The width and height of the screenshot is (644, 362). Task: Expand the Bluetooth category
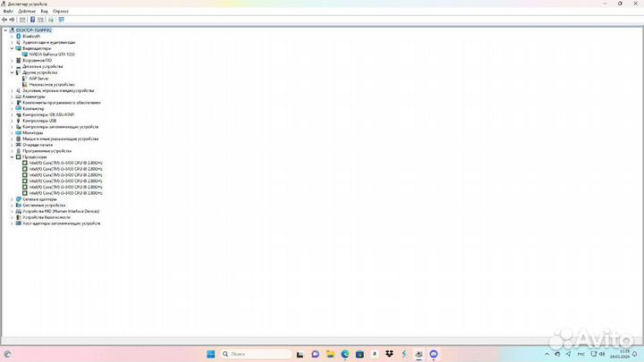pyautogui.click(x=12, y=36)
